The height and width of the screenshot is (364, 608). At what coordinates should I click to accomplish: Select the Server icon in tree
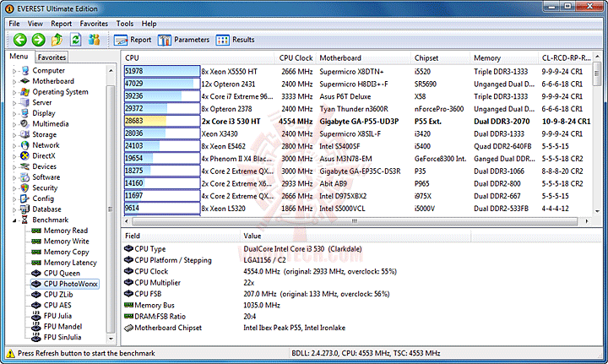point(25,102)
